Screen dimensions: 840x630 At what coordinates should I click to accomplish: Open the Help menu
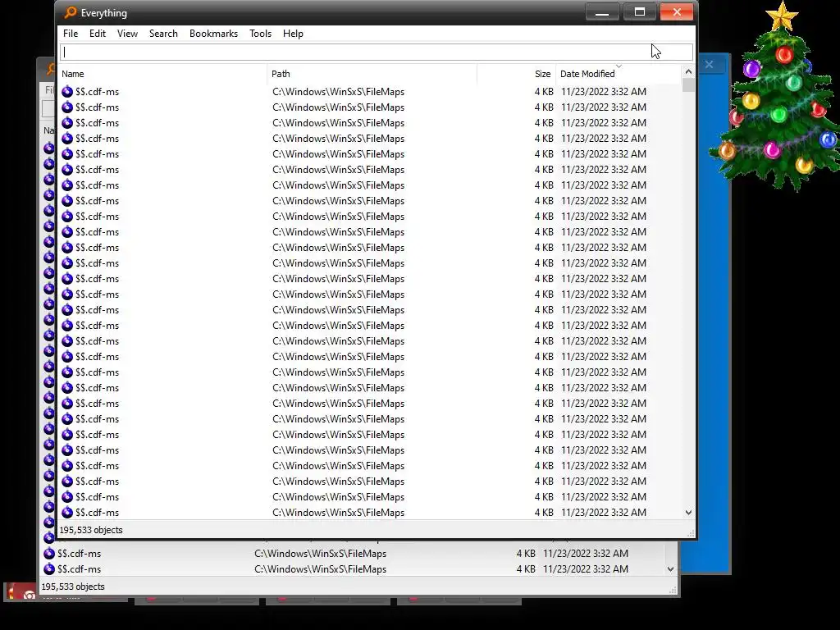[293, 33]
